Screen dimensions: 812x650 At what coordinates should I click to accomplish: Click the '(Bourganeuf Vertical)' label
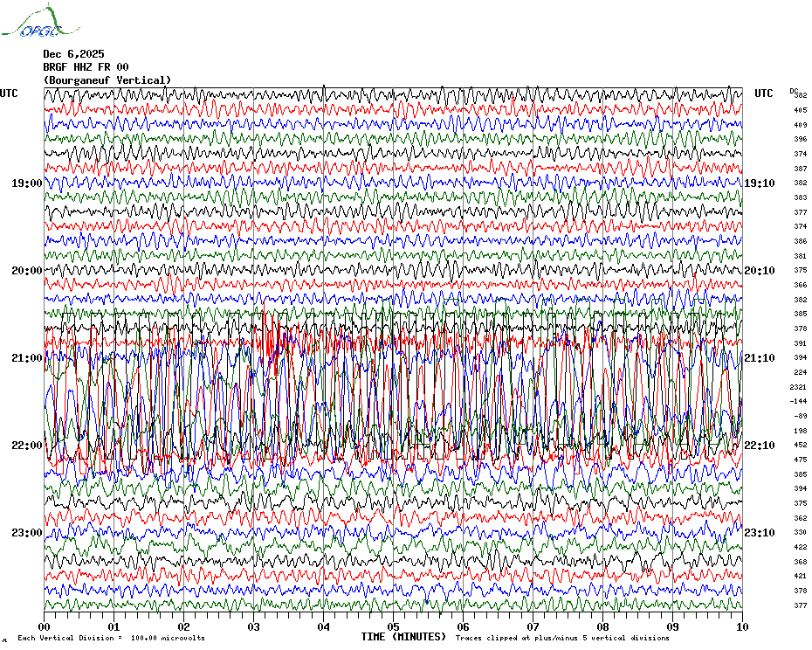[x=107, y=80]
